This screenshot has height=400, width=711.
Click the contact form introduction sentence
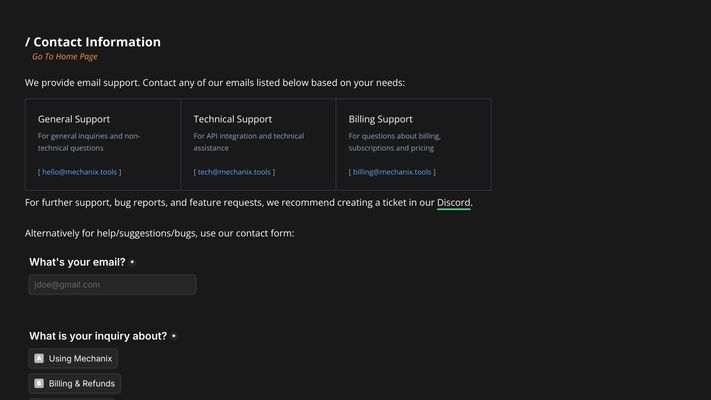click(160, 233)
